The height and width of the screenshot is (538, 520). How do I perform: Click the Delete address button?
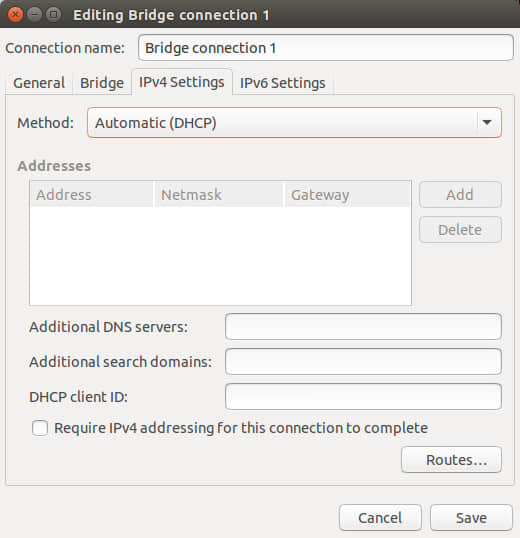460,230
